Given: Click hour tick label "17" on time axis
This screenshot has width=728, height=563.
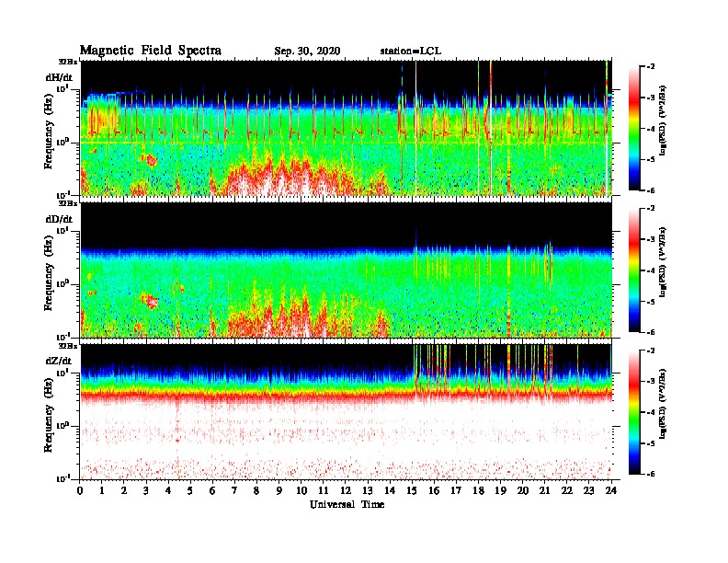Looking at the screenshot, I should pos(456,490).
